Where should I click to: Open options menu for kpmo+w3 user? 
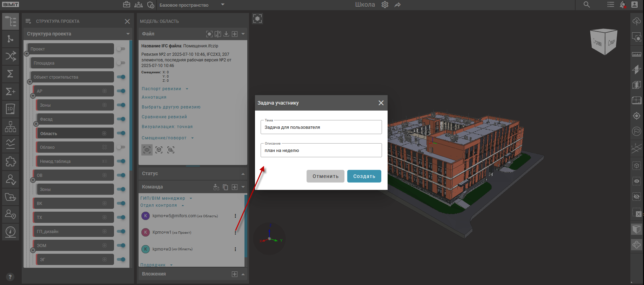235,249
